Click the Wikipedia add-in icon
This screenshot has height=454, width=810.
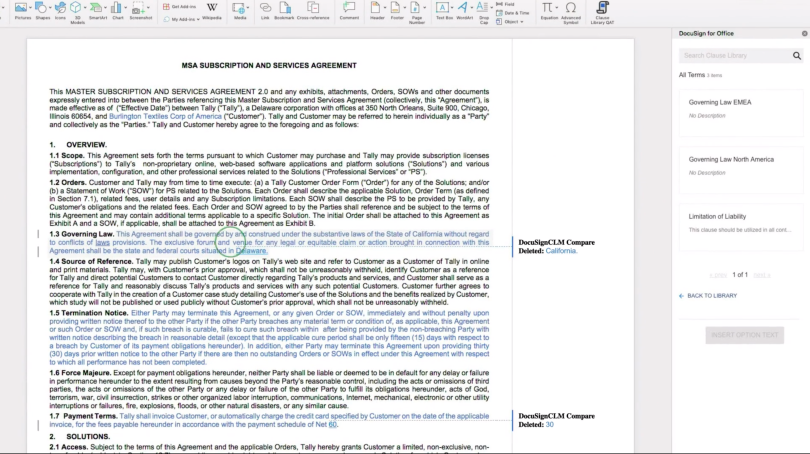(212, 9)
